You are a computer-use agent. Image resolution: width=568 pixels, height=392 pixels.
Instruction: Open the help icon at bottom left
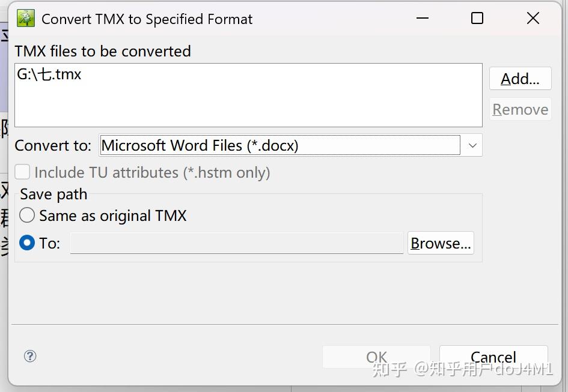click(29, 356)
